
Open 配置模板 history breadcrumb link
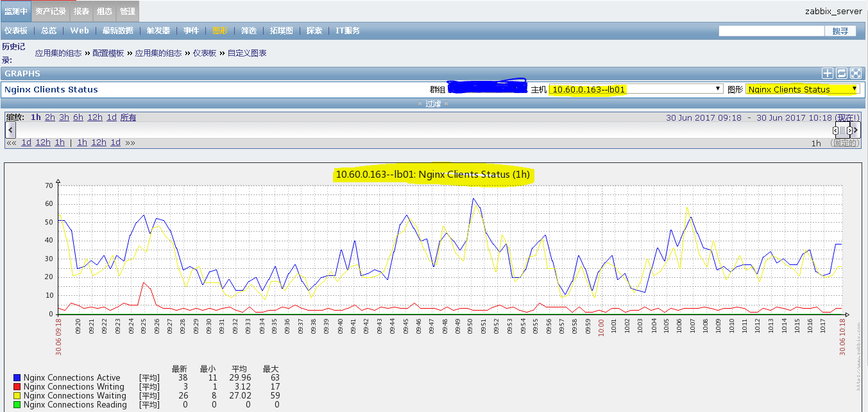point(108,53)
